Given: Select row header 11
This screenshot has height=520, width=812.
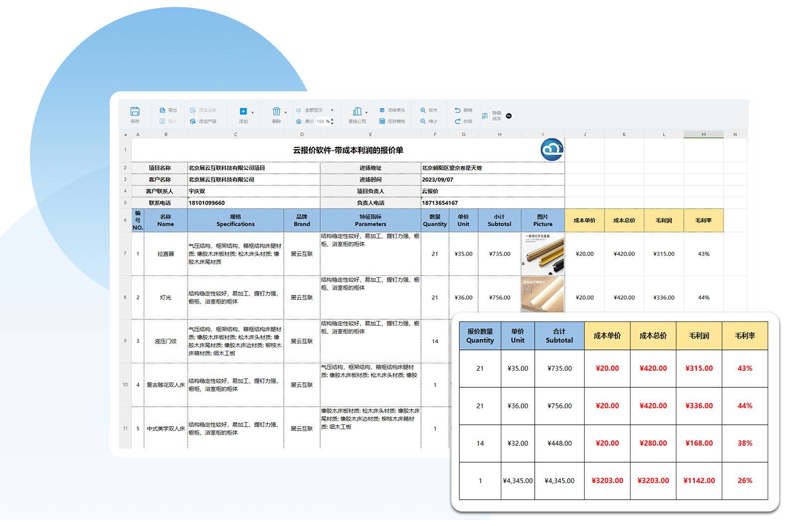Looking at the screenshot, I should pyautogui.click(x=125, y=428).
